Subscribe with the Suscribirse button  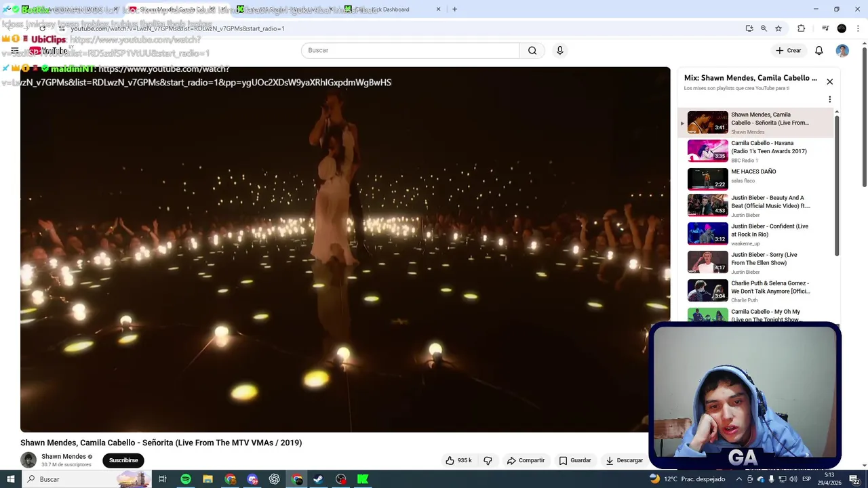[123, 460]
